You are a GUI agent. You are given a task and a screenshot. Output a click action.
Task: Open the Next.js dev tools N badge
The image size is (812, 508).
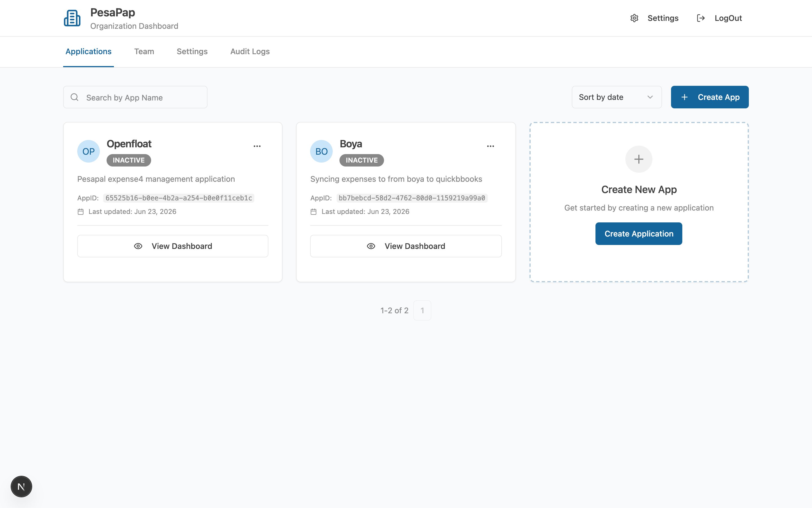point(21,487)
